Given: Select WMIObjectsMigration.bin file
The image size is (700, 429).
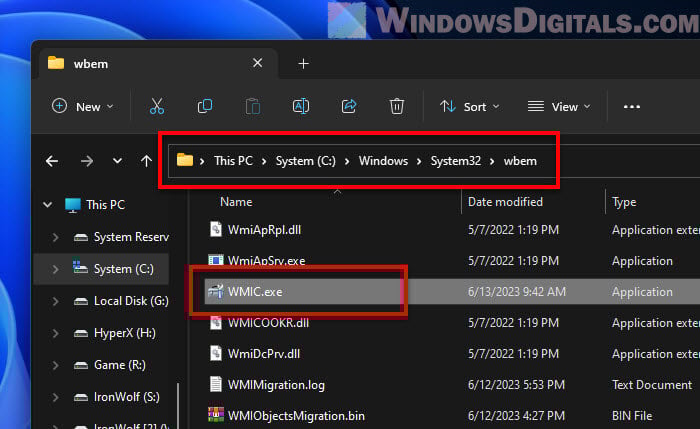Looking at the screenshot, I should 296,416.
